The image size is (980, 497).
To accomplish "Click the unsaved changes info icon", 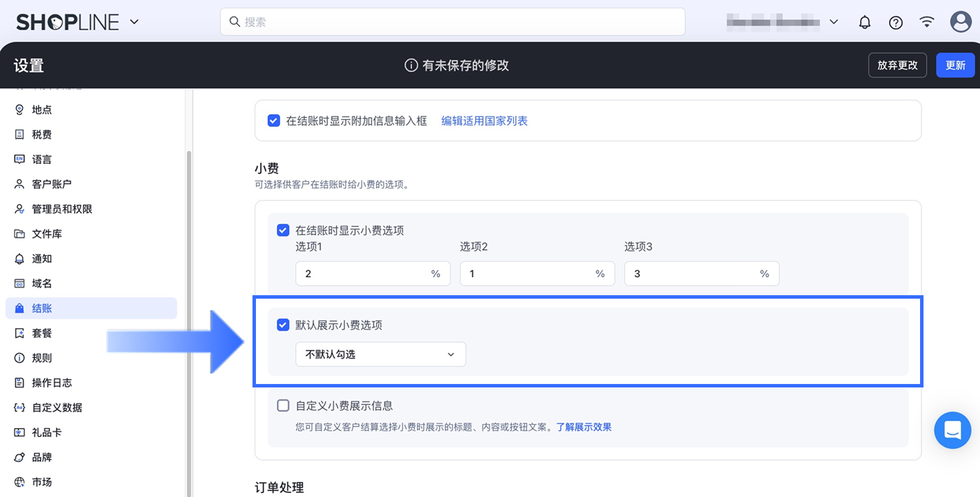I will [411, 65].
